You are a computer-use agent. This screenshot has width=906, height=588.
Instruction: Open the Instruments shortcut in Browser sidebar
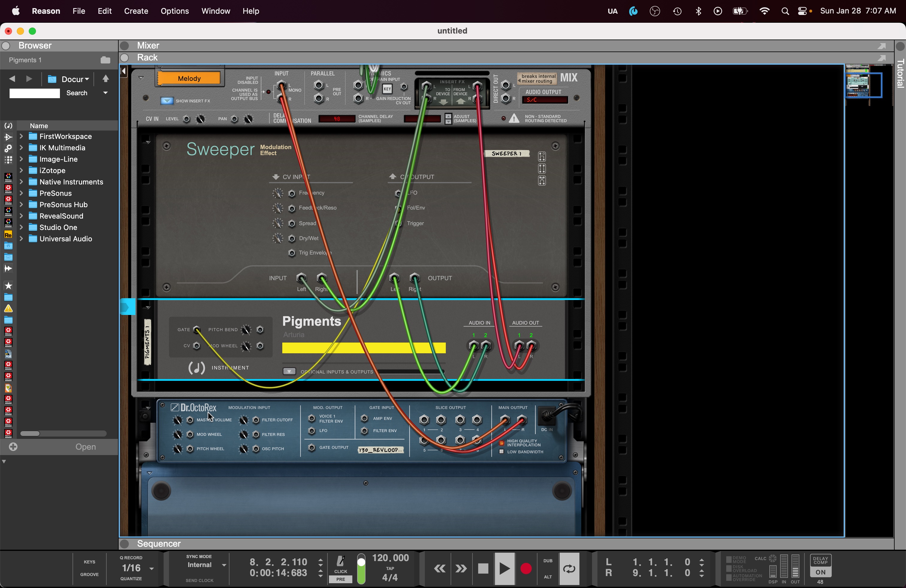pos(8,125)
